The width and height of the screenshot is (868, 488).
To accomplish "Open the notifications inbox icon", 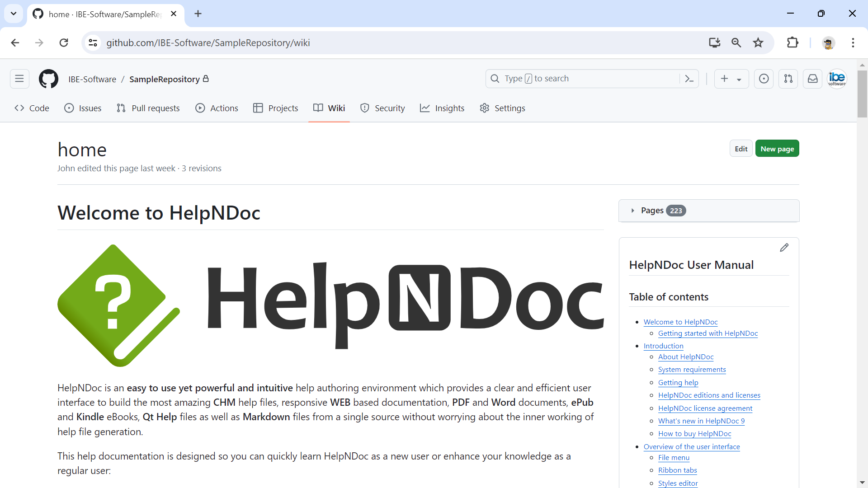I will (812, 79).
